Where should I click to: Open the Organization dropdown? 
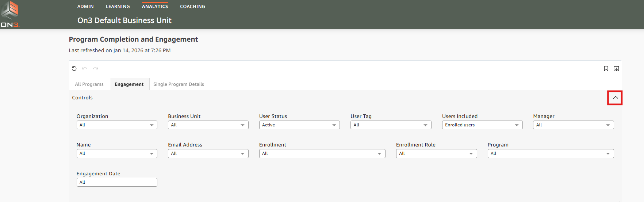coord(117,125)
